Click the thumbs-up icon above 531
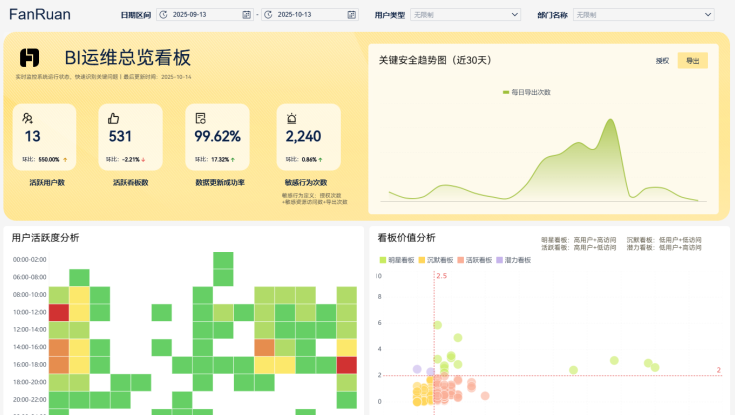This screenshot has width=735, height=415. point(114,118)
